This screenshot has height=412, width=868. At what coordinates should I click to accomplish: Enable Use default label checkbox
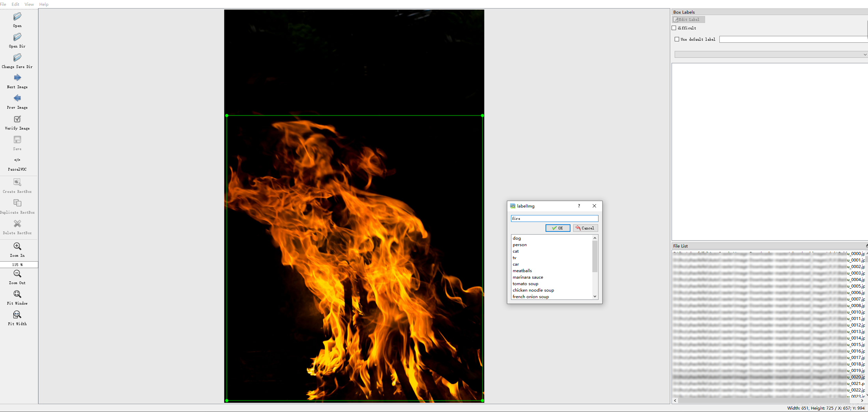pos(677,39)
